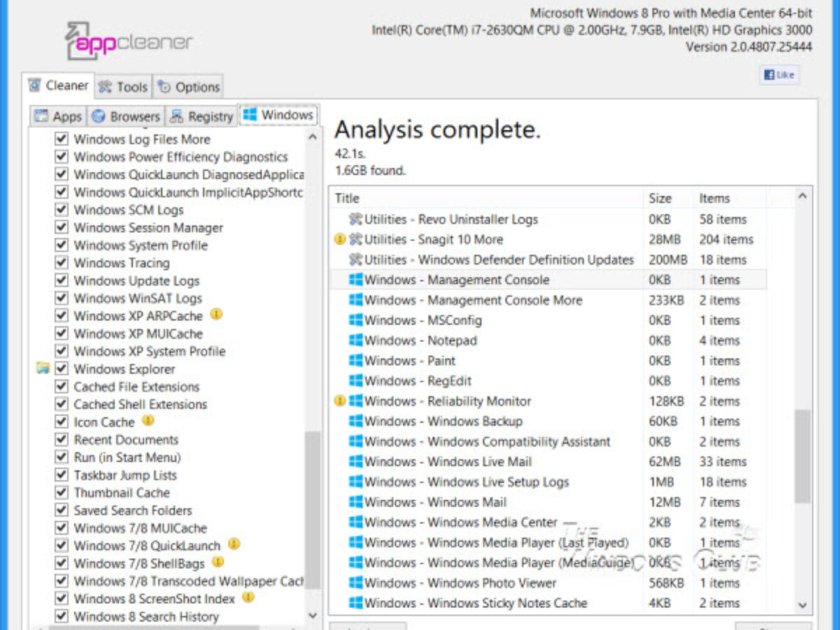Click results list scrollbar up arrow
This screenshot has height=630, width=840.
pos(803,197)
